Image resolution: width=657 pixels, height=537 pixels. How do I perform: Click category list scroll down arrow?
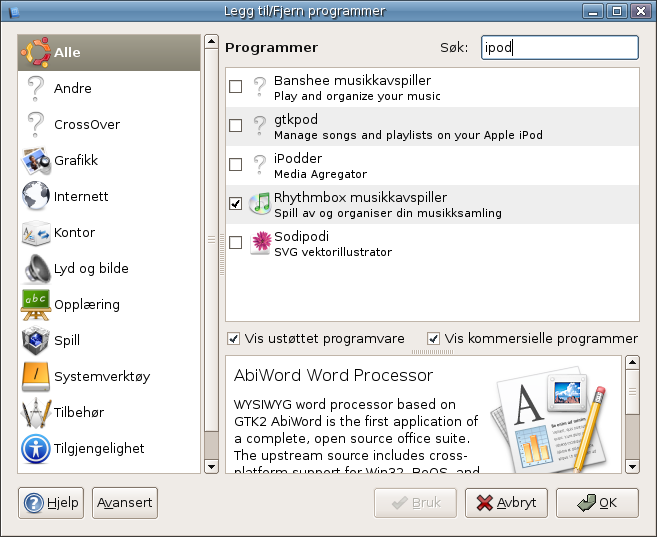pyautogui.click(x=211, y=466)
